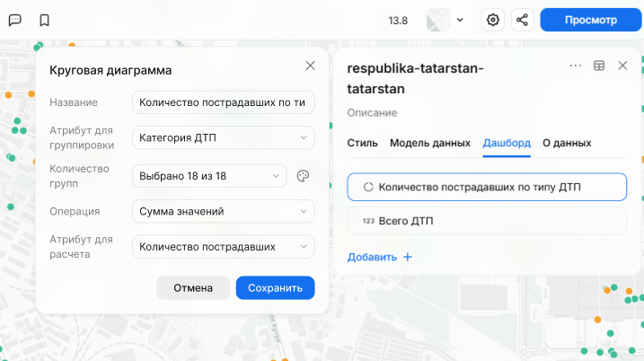Expand the basemap selector dropdown

[446, 20]
